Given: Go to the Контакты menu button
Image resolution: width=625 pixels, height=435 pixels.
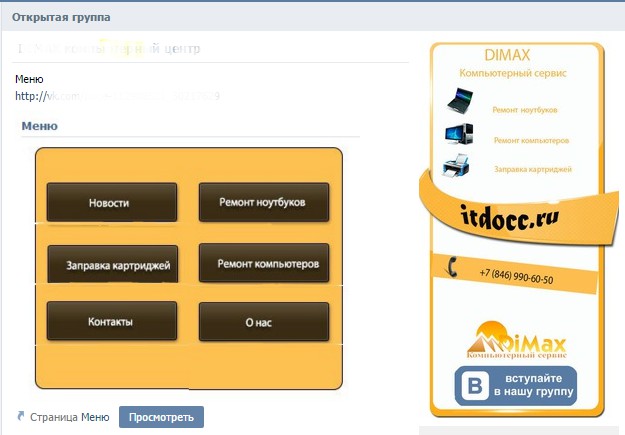Looking at the screenshot, I should tap(112, 321).
